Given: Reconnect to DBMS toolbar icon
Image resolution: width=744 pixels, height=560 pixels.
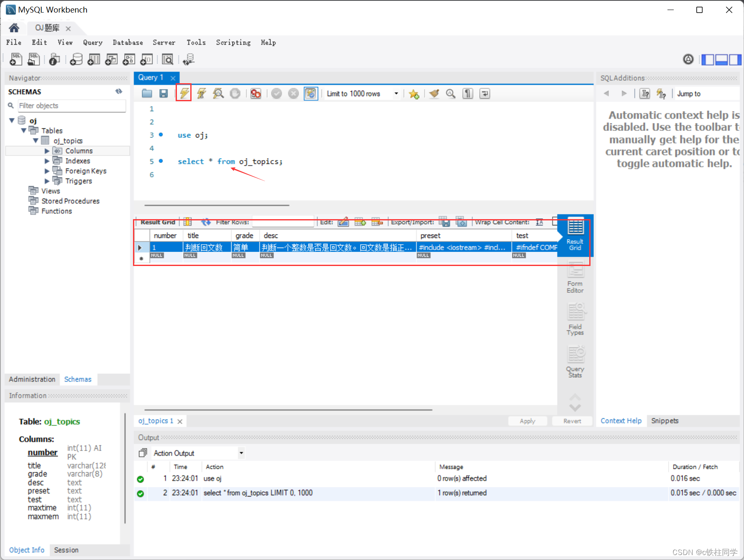Looking at the screenshot, I should (x=189, y=59).
